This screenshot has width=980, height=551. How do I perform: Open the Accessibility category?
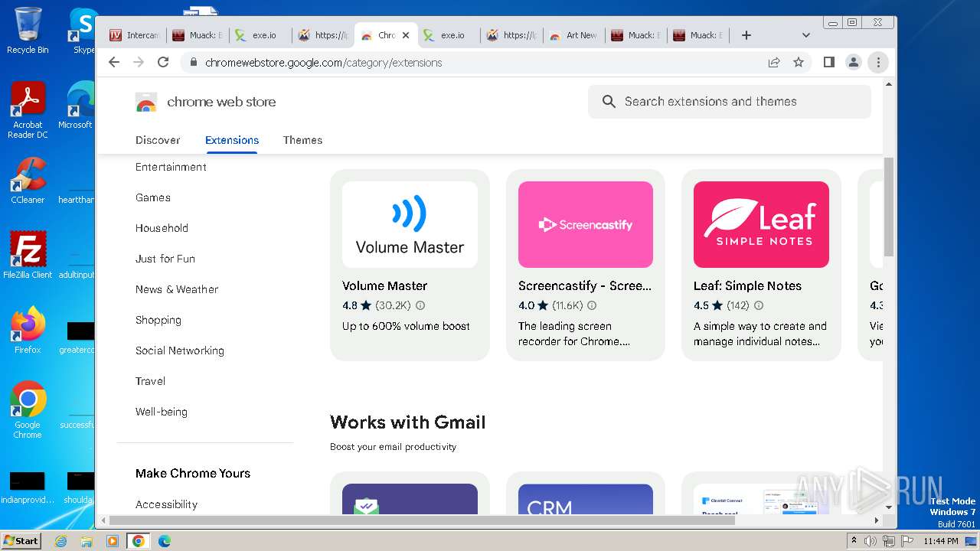coord(166,504)
